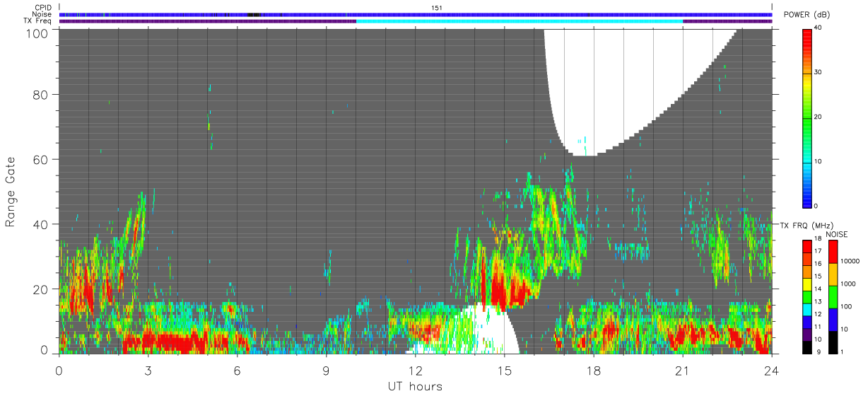Click the CPID label at top left

pos(43,7)
